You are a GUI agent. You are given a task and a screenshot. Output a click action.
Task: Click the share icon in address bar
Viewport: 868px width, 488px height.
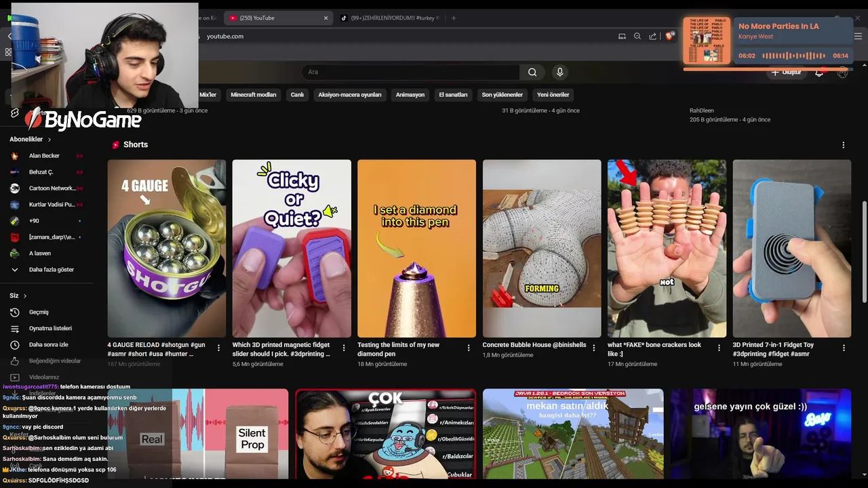652,37
